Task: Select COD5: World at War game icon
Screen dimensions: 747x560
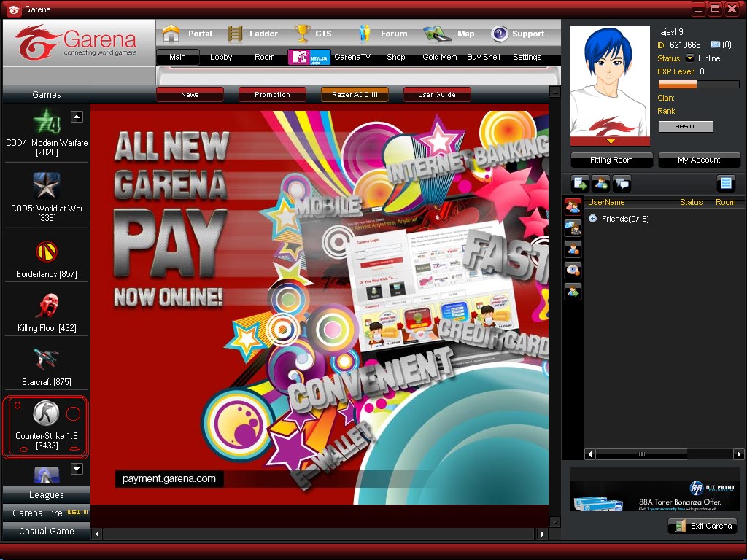Action: click(x=47, y=186)
